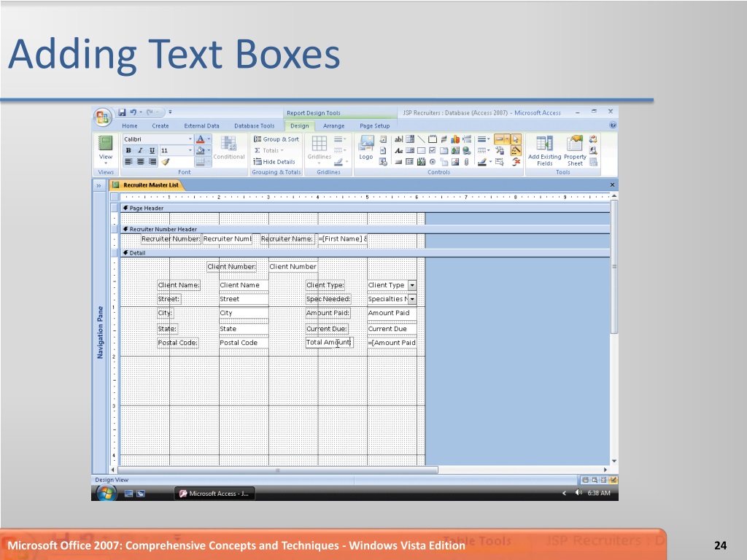Insert a Hyperlink control

467,150
